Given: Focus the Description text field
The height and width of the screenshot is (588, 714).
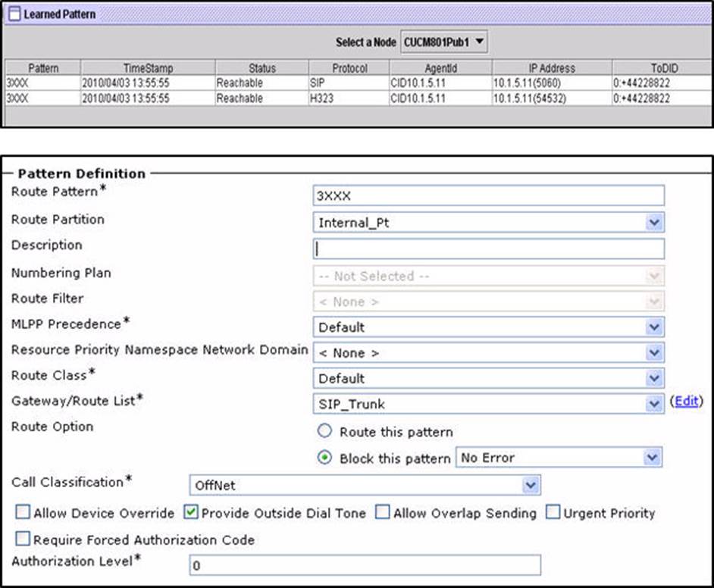Looking at the screenshot, I should (x=488, y=249).
